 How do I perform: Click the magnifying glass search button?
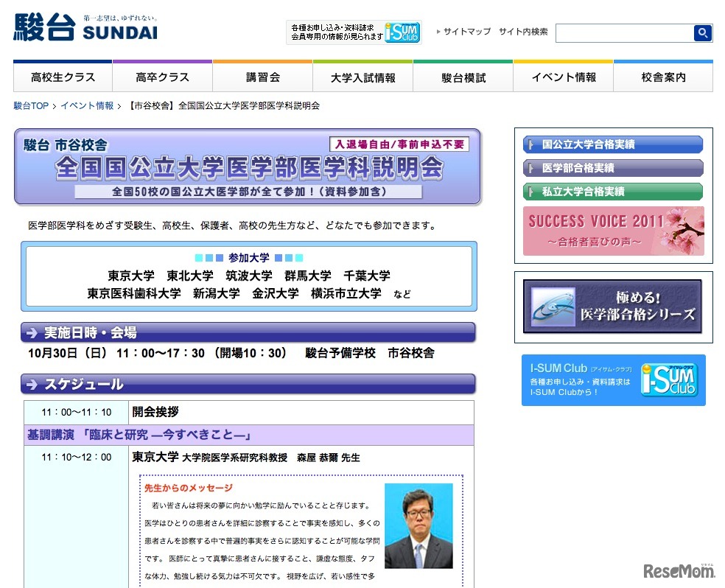[703, 32]
